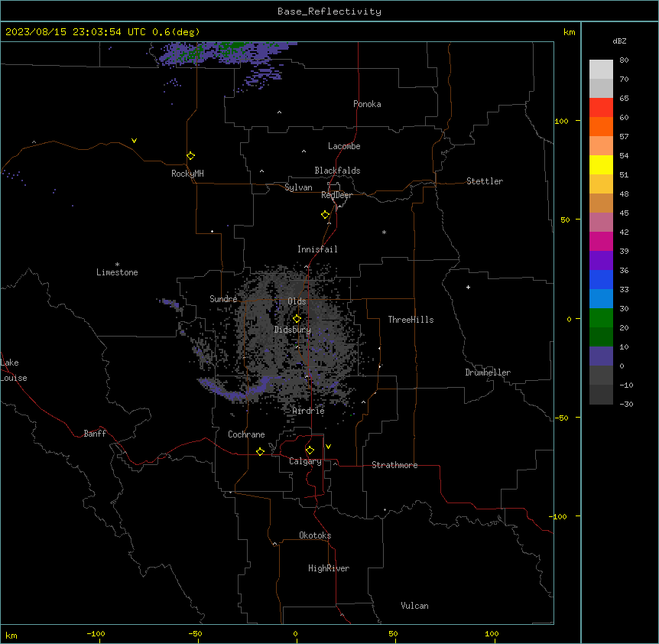Click the HighRiver label

point(329,568)
